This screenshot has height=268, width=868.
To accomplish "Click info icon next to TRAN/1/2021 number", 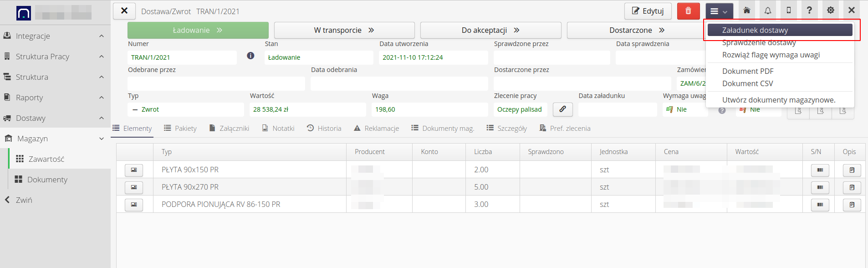I will pyautogui.click(x=250, y=56).
